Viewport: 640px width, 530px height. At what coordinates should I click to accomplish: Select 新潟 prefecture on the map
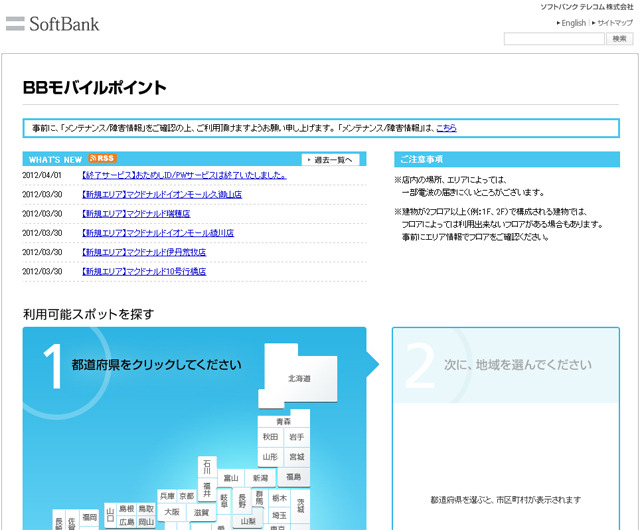[260, 478]
